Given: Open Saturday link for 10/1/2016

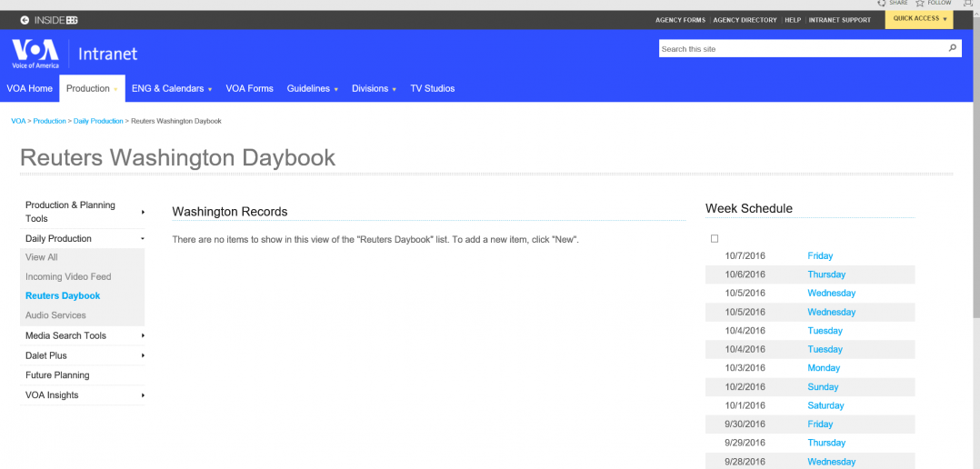Looking at the screenshot, I should click(825, 405).
